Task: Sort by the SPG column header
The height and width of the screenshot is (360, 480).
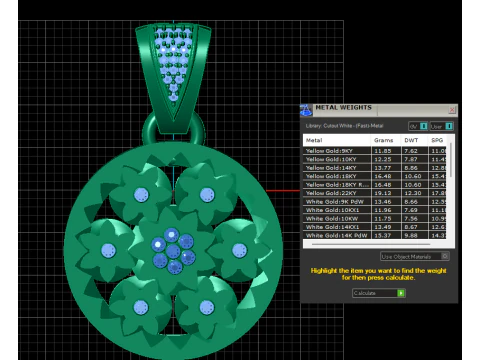Action: point(437,140)
